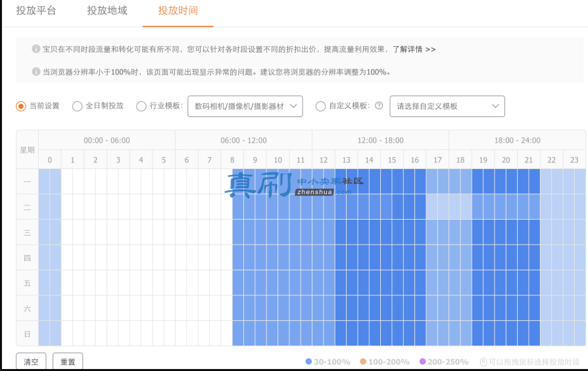Click the blue 30-100% legend dot
The image size is (588, 371).
[x=308, y=361]
